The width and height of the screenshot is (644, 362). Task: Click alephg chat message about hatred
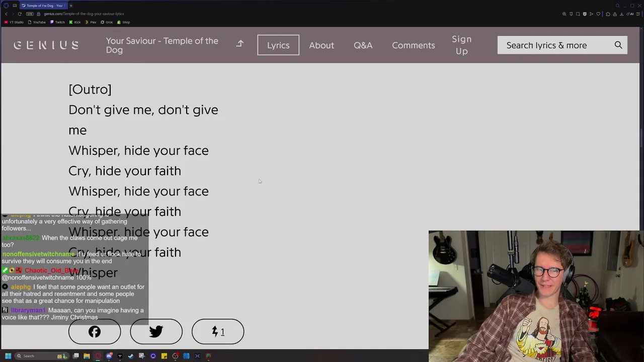pyautogui.click(x=73, y=294)
